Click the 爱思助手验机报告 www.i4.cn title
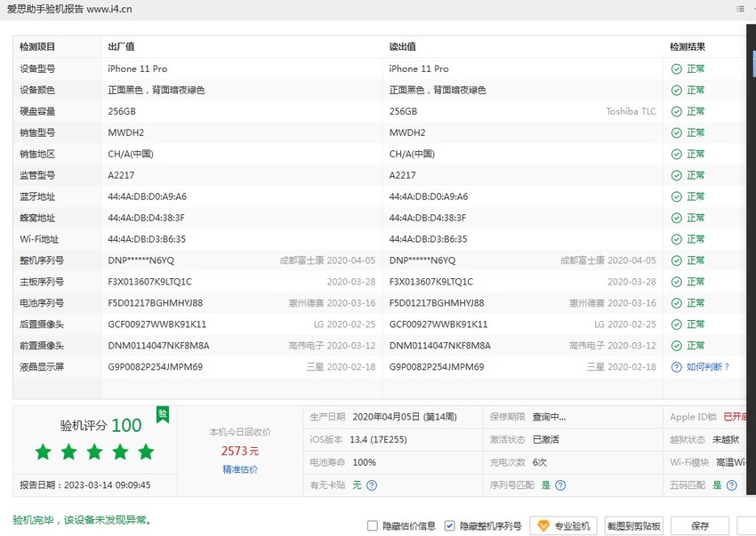 (69, 9)
